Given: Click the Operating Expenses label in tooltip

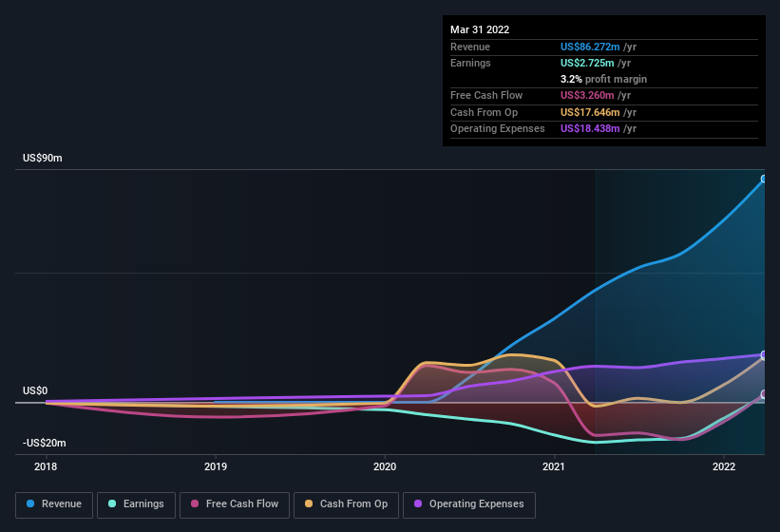Looking at the screenshot, I should [x=498, y=129].
